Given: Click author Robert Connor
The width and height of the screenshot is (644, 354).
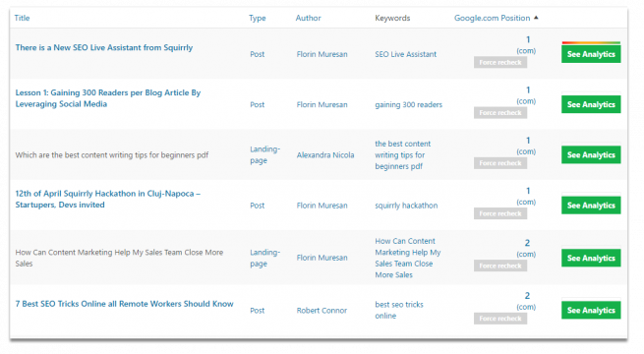Looking at the screenshot, I should point(322,311).
